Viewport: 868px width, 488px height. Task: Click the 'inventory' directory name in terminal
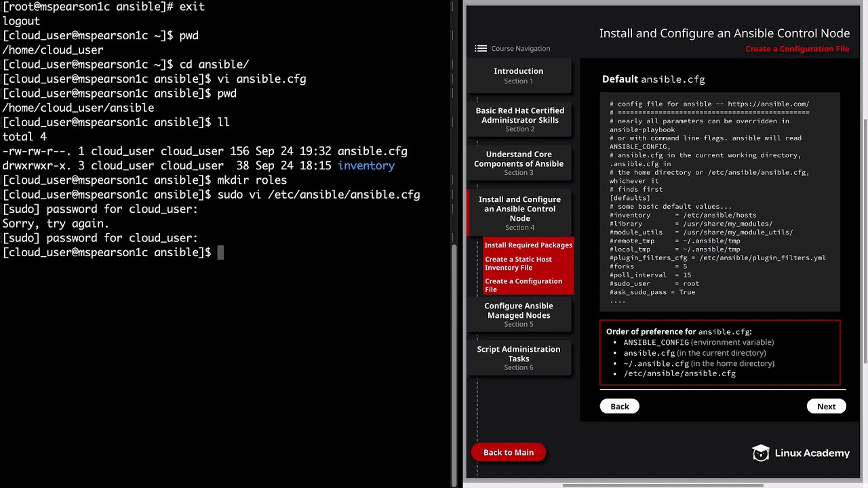pyautogui.click(x=366, y=166)
